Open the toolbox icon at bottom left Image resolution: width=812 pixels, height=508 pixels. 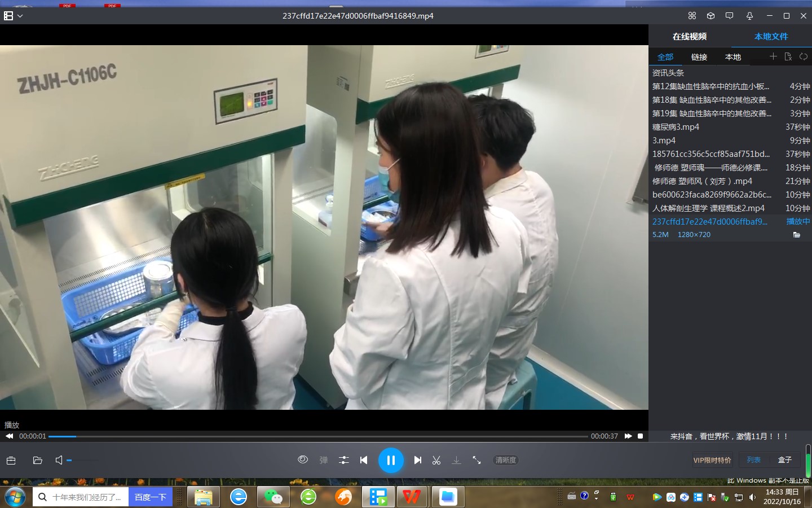pos(11,461)
